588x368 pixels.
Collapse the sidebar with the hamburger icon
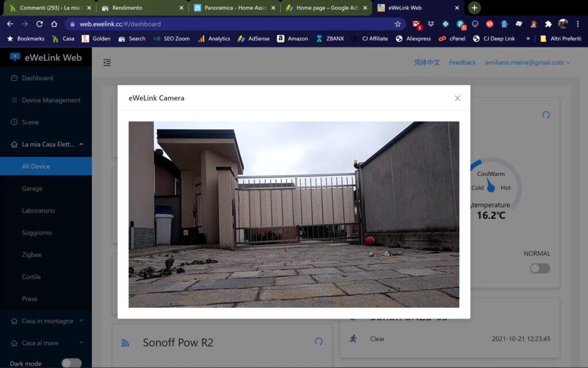107,62
